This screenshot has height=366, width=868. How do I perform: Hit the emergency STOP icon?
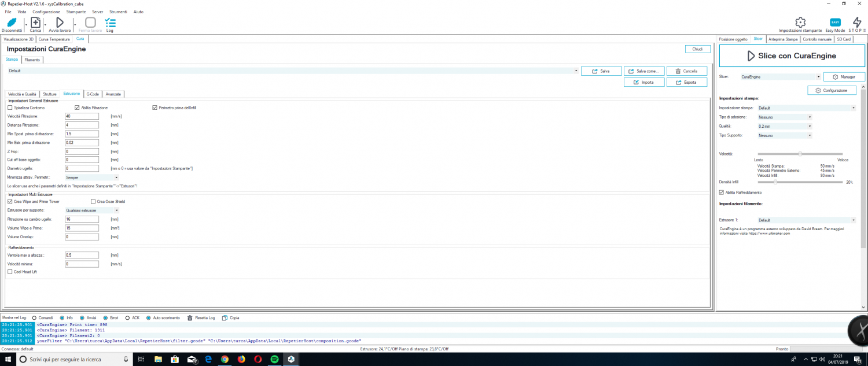pos(857,23)
